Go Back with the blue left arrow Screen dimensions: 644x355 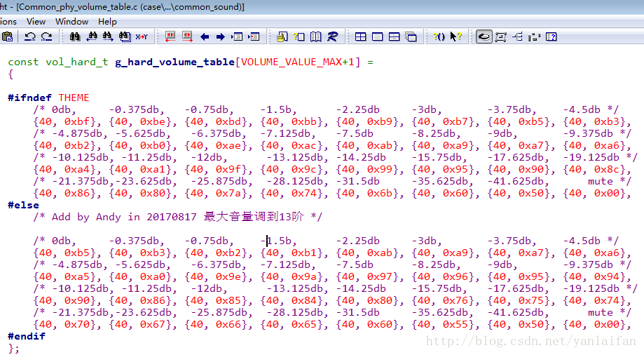[x=205, y=37]
